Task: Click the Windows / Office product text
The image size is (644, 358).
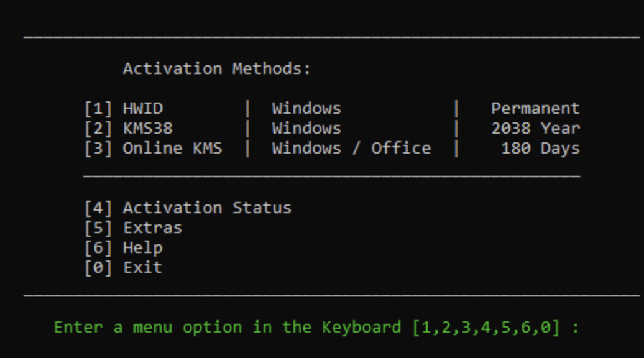Action: click(352, 148)
